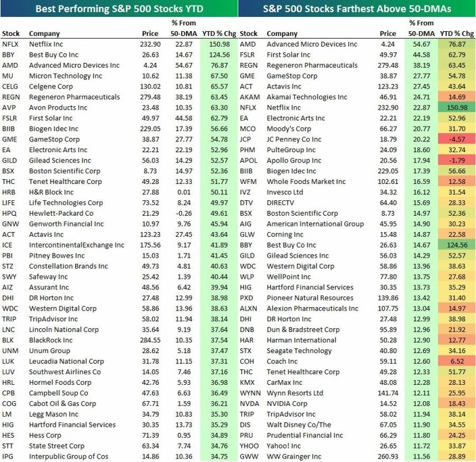Select the -0.26 value for Hewlett-Packard
The height and width of the screenshot is (462, 476).
pos(184,213)
